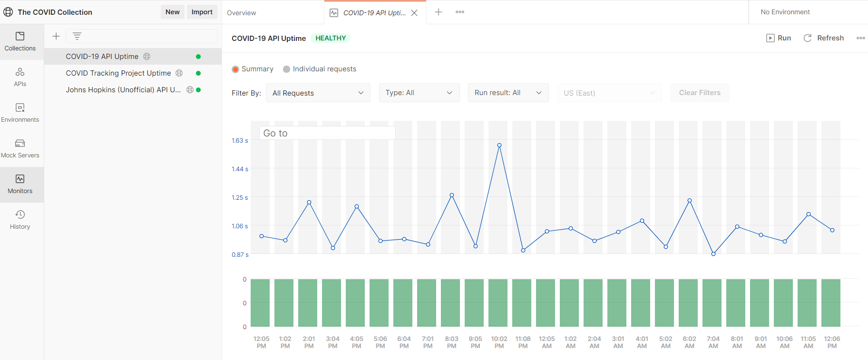Click the filter icon in monitor list
Image resolution: width=868 pixels, height=360 pixels.
pyautogui.click(x=77, y=36)
